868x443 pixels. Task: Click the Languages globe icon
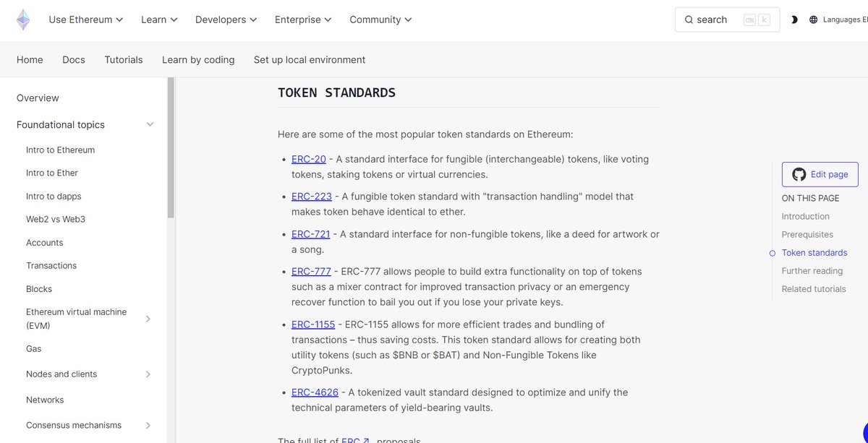point(814,20)
